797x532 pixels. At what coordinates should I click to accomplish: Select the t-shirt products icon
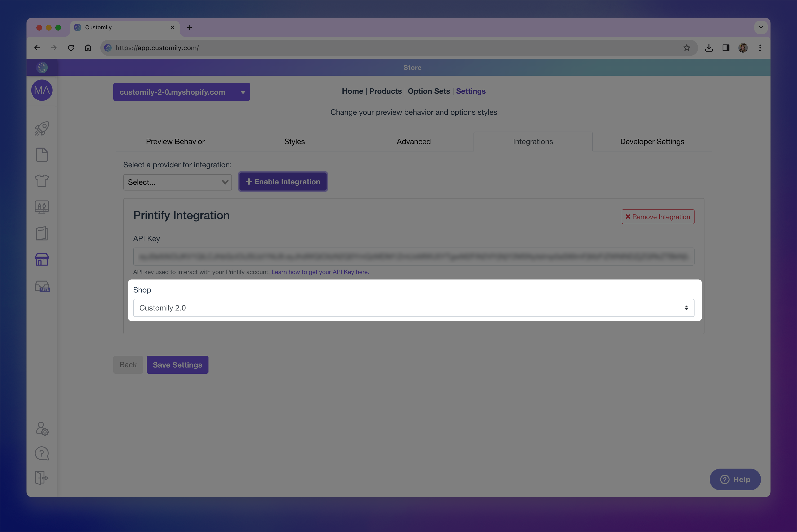(x=41, y=181)
